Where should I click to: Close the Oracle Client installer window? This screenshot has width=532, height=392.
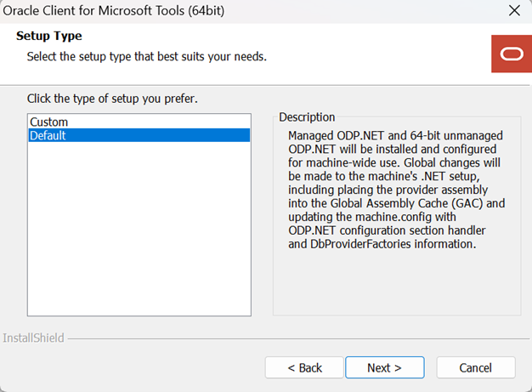pos(514,11)
